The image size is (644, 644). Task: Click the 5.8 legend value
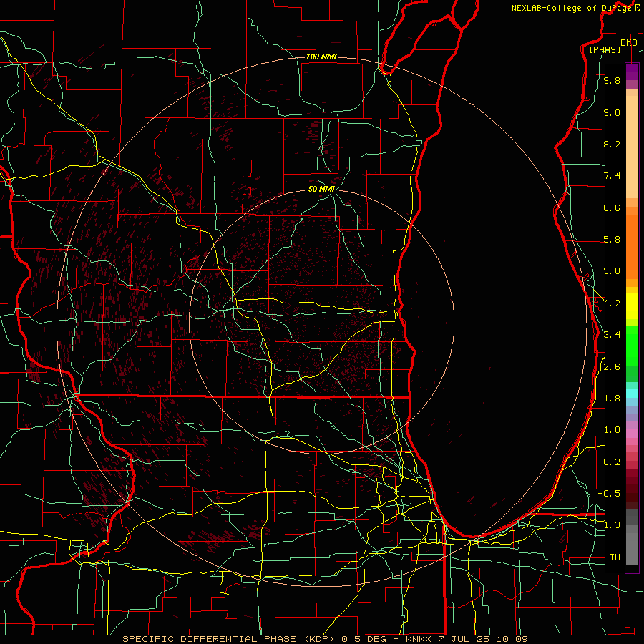click(612, 240)
